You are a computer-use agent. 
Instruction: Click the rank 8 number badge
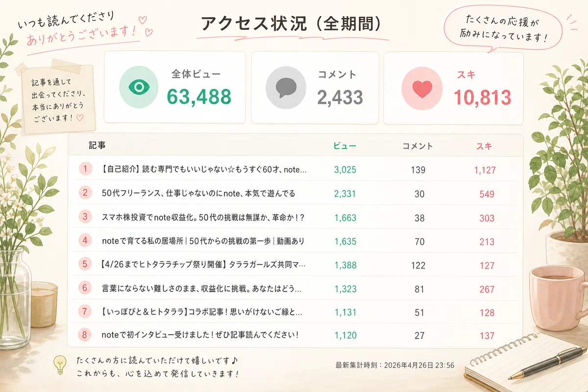pos(85,335)
